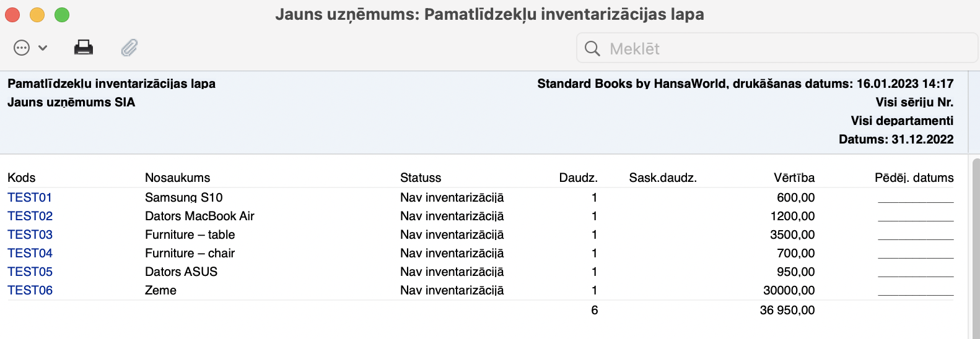Open the ellipsis actions menu

[22, 48]
